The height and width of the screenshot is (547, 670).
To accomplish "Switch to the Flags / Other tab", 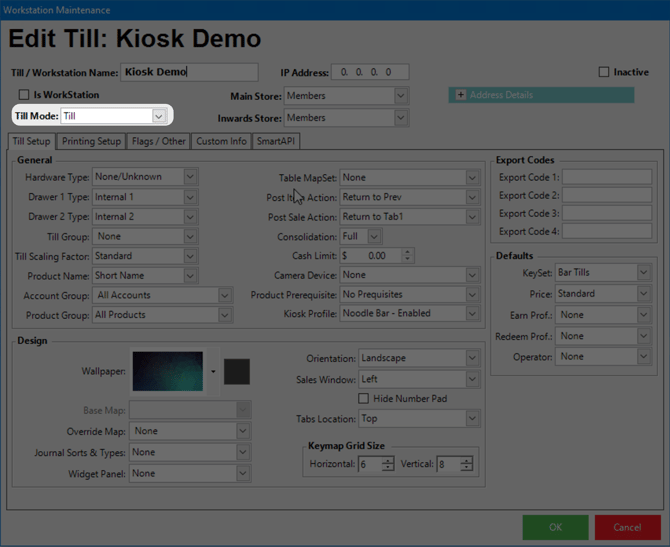I will coord(160,141).
